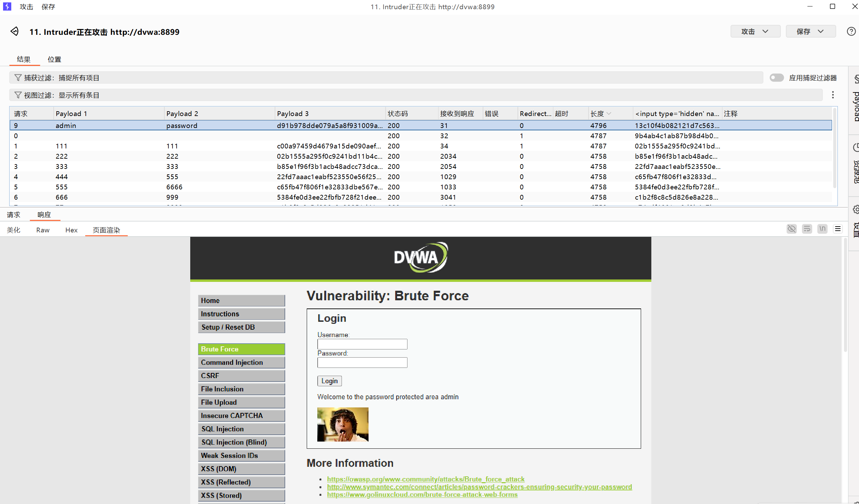Click the Burp lightning logo icon
This screenshot has height=504, width=859.
point(7,6)
